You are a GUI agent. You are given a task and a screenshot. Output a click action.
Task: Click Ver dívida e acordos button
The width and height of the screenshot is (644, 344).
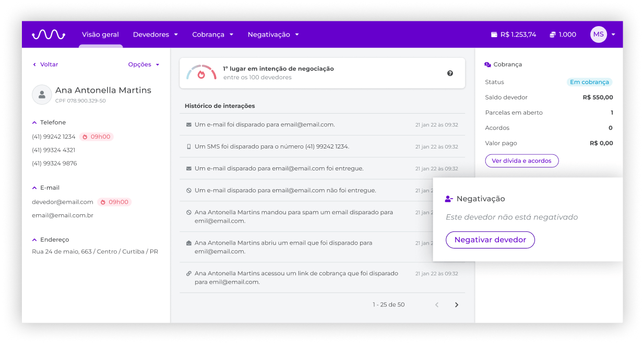(x=521, y=161)
